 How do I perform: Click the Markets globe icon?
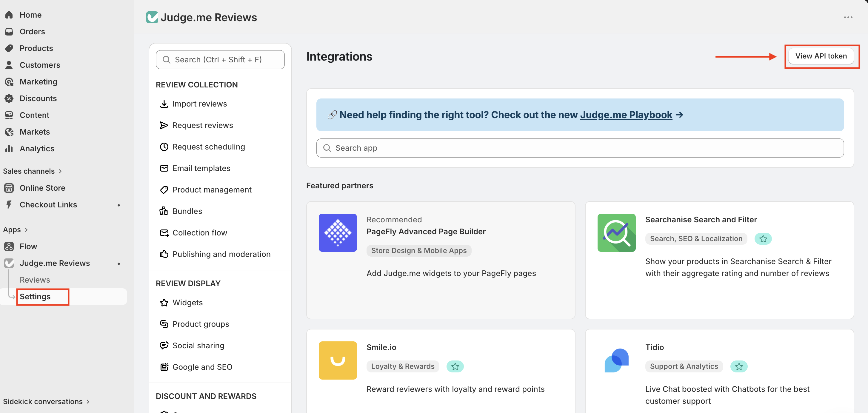click(x=9, y=132)
